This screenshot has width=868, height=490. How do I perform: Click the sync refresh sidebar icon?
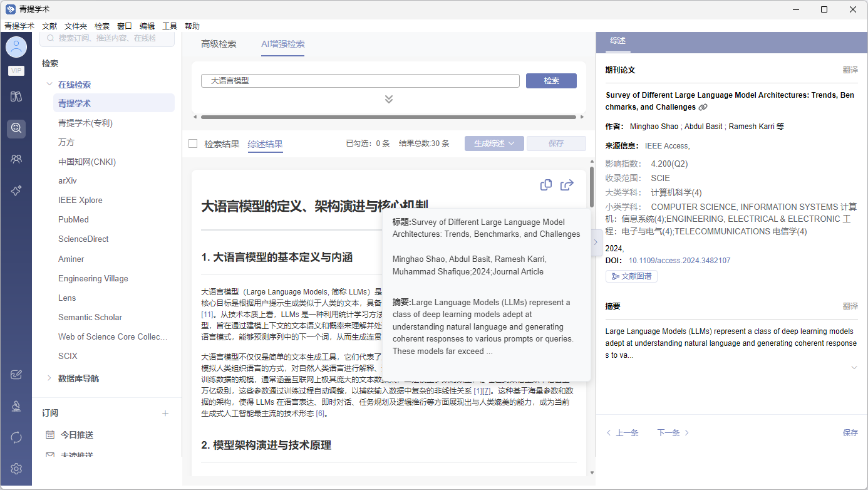pos(16,437)
